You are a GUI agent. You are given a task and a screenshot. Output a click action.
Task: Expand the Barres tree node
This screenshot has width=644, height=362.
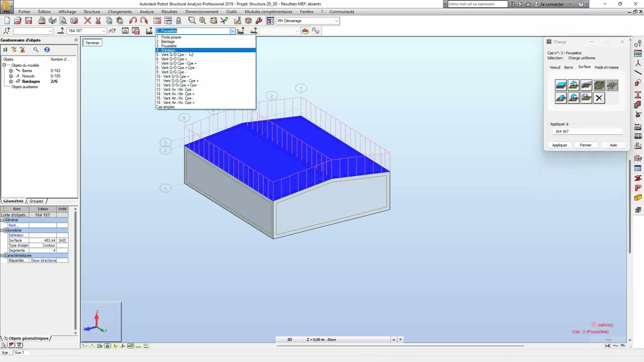[x=11, y=71]
